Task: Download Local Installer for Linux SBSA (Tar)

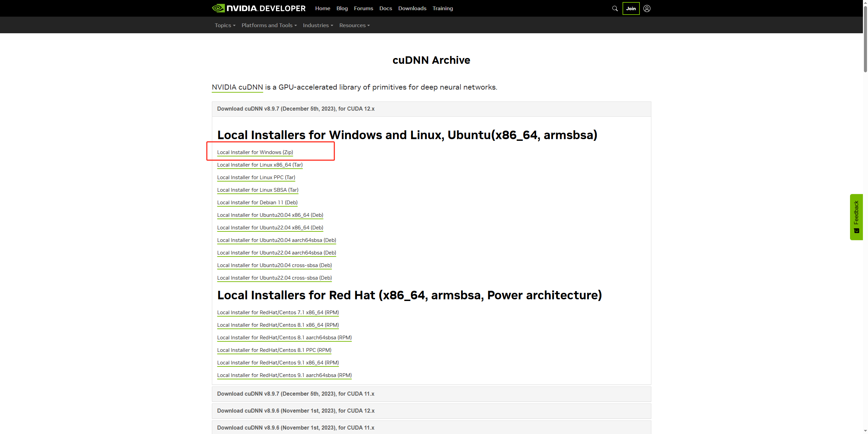Action: [x=258, y=190]
